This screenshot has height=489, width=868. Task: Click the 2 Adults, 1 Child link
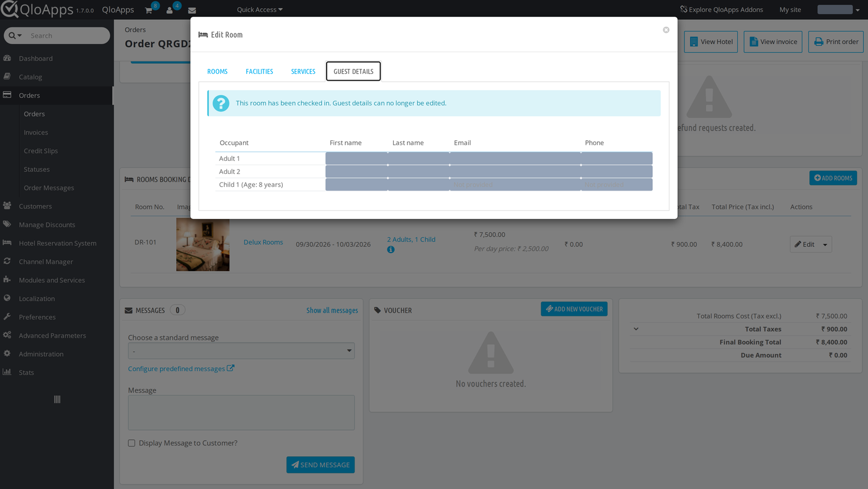point(411,240)
